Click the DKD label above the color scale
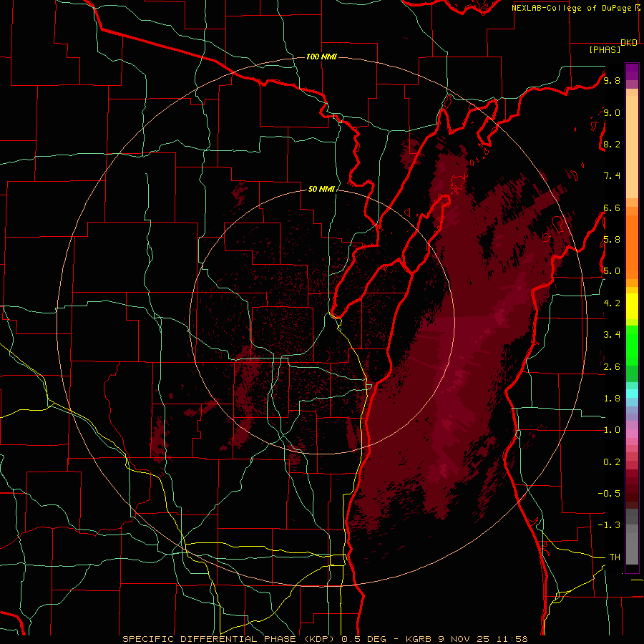Viewport: 644px width, 644px height. click(x=629, y=43)
